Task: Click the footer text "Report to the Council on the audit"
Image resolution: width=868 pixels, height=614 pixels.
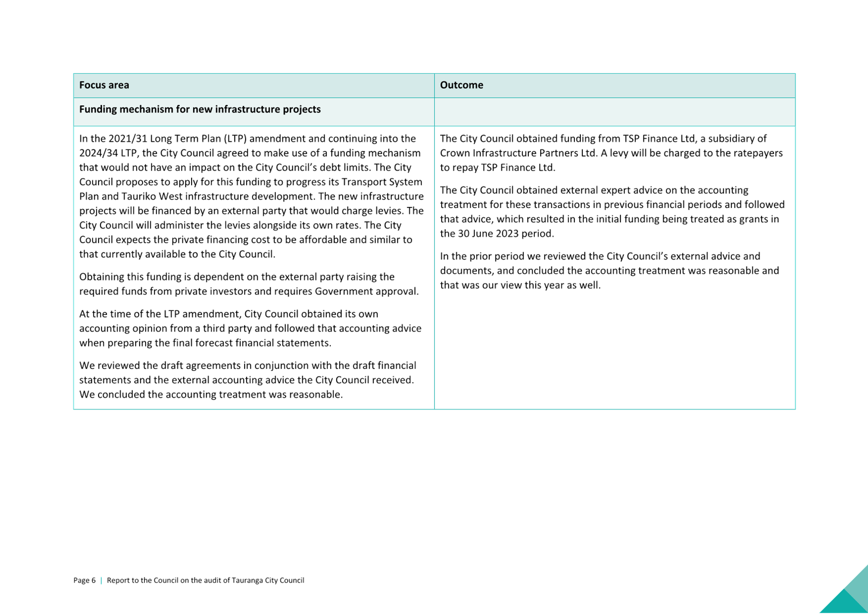Action: point(205,581)
